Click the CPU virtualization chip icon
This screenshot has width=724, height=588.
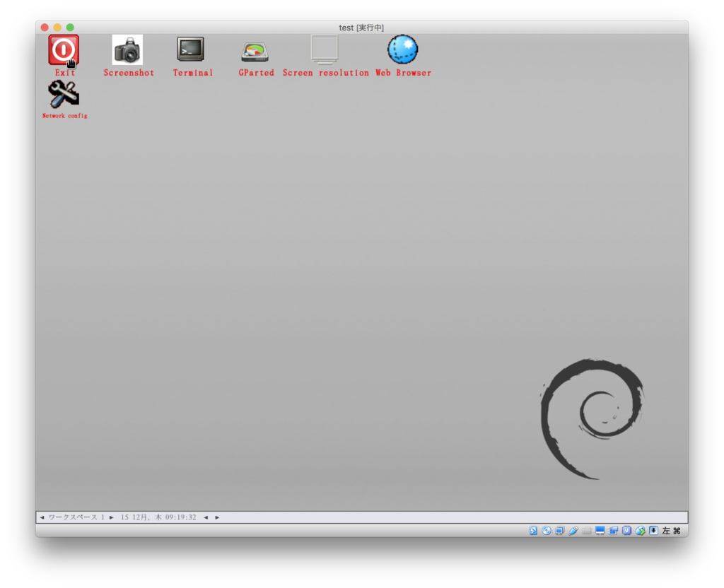point(626,531)
